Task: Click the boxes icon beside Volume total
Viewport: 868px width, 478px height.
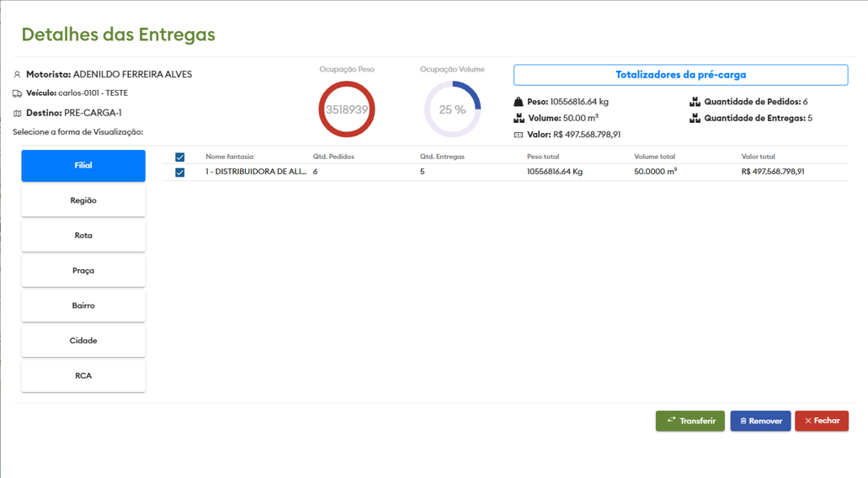Action: tap(519, 119)
